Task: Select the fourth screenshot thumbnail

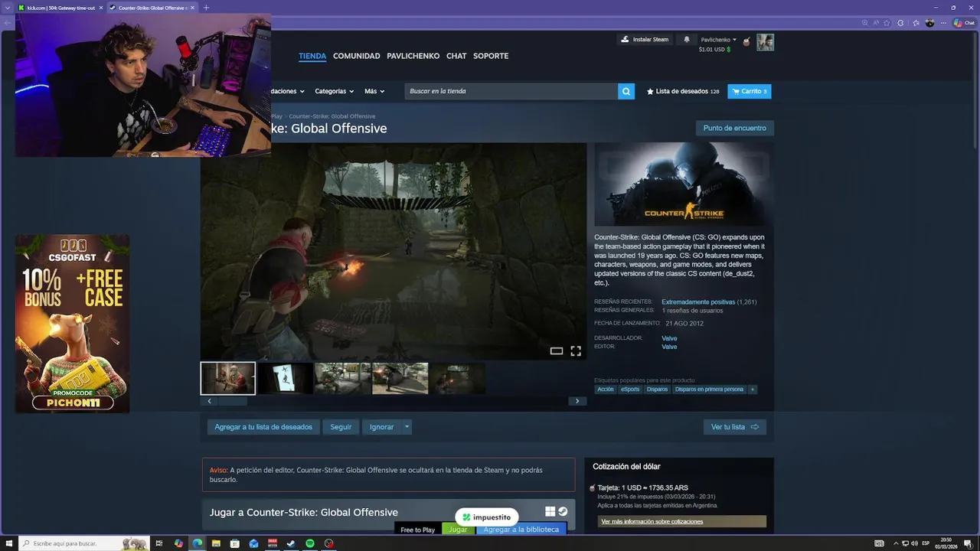Action: (x=400, y=378)
